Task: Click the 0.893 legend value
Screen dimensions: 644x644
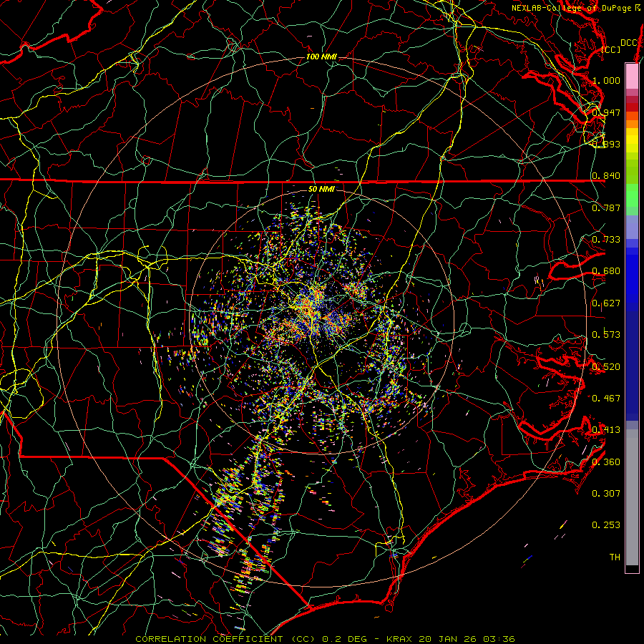Action: (x=606, y=144)
